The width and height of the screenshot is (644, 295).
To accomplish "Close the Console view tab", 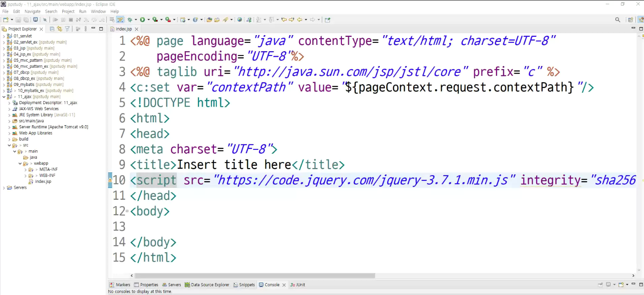I will (x=284, y=285).
